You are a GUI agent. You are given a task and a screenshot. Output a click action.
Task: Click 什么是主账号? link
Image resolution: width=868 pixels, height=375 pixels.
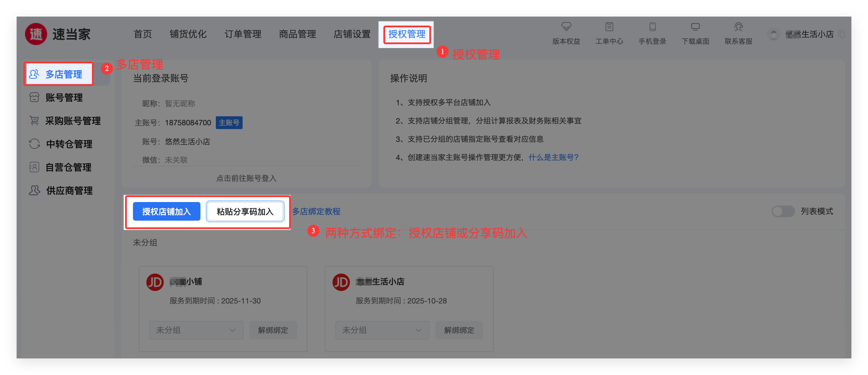coord(553,157)
